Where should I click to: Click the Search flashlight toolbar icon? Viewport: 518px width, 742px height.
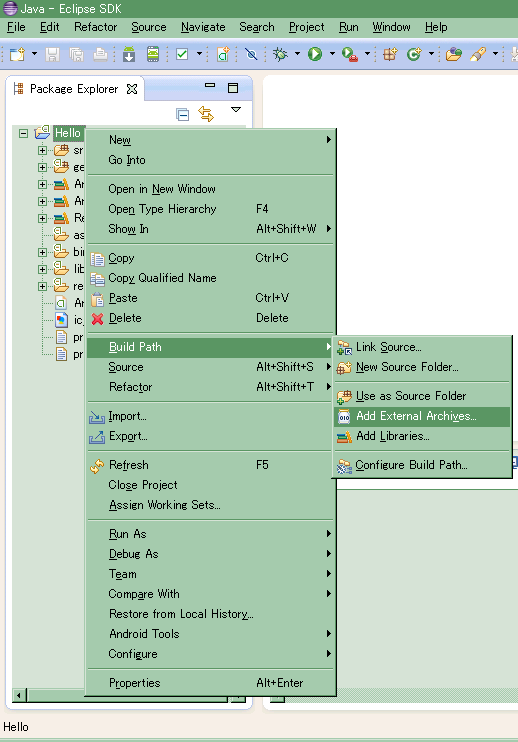478,54
